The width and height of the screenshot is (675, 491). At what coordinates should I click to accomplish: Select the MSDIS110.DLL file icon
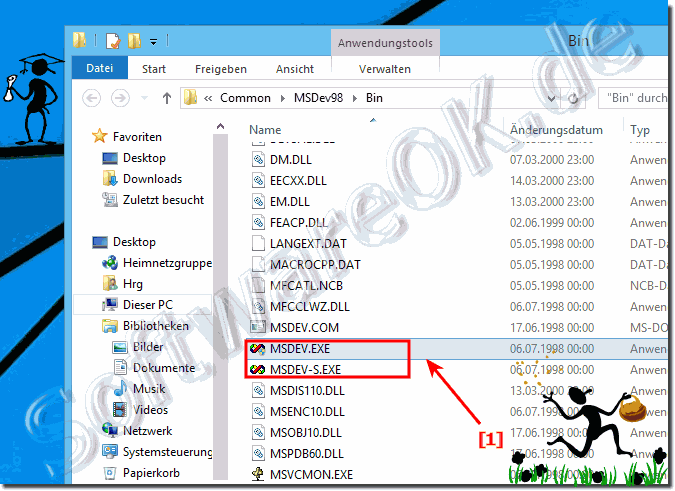258,391
